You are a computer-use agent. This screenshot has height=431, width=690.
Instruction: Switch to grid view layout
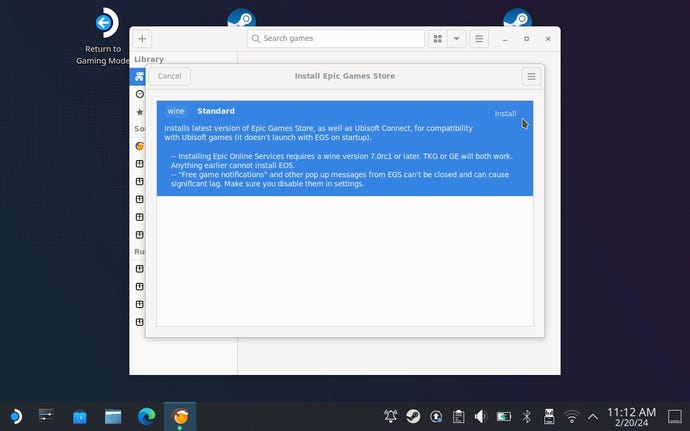pos(437,39)
